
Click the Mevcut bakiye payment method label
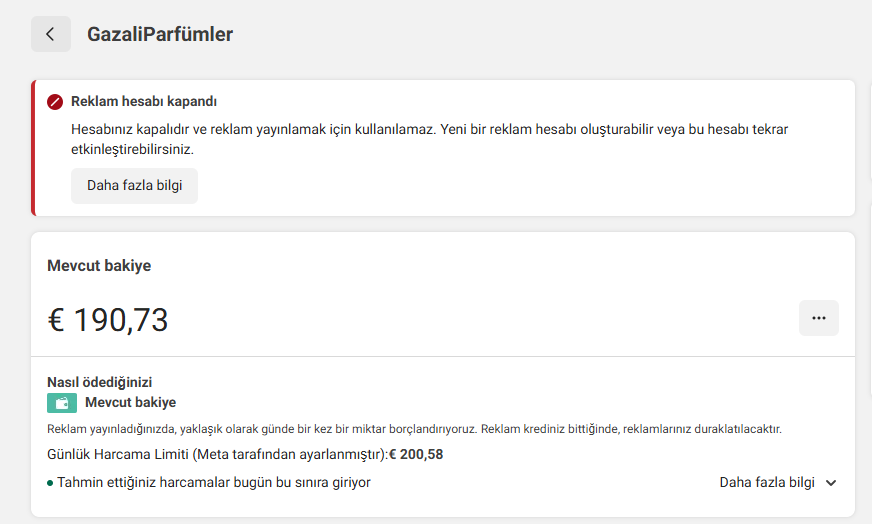(131, 402)
